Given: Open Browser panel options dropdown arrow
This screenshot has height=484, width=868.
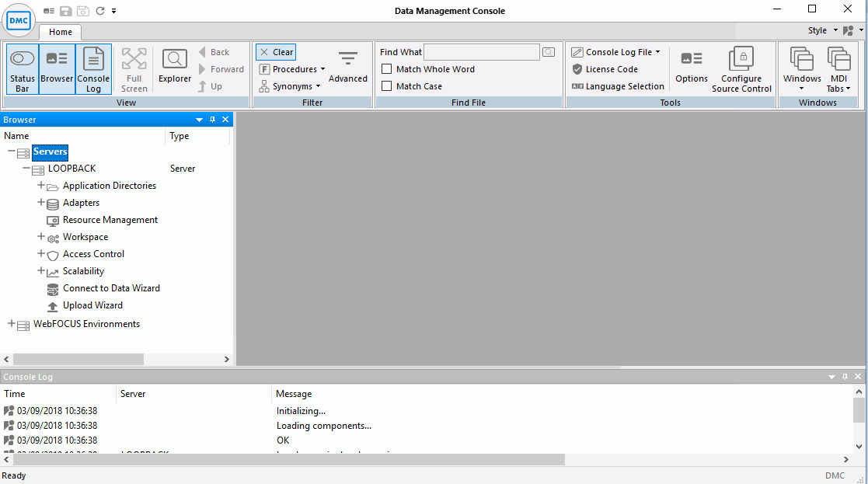Looking at the screenshot, I should point(199,120).
